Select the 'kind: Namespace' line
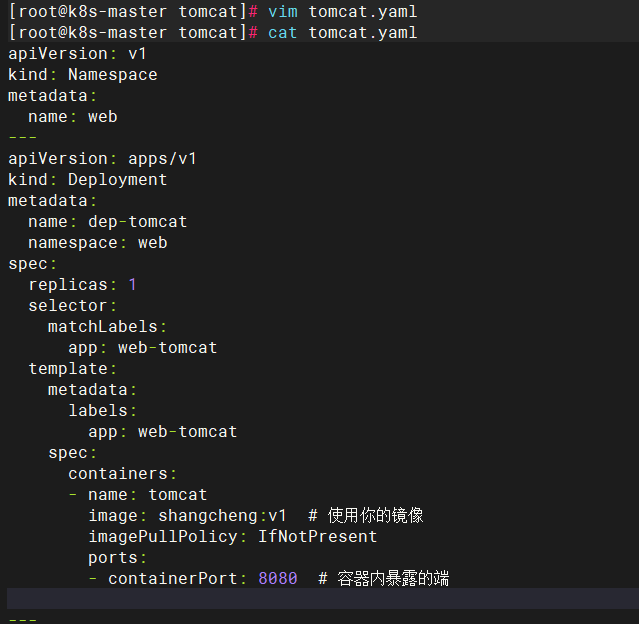 point(83,75)
